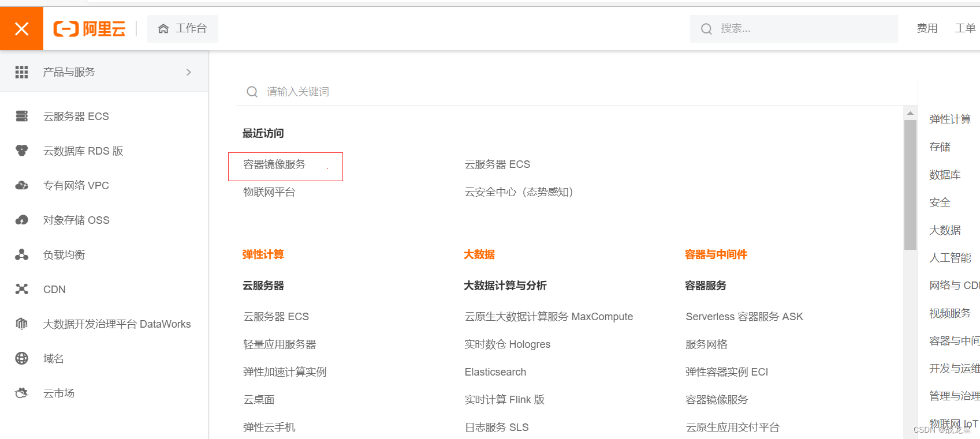Open the 工单 menu in the top bar
980x439 pixels.
click(x=965, y=28)
